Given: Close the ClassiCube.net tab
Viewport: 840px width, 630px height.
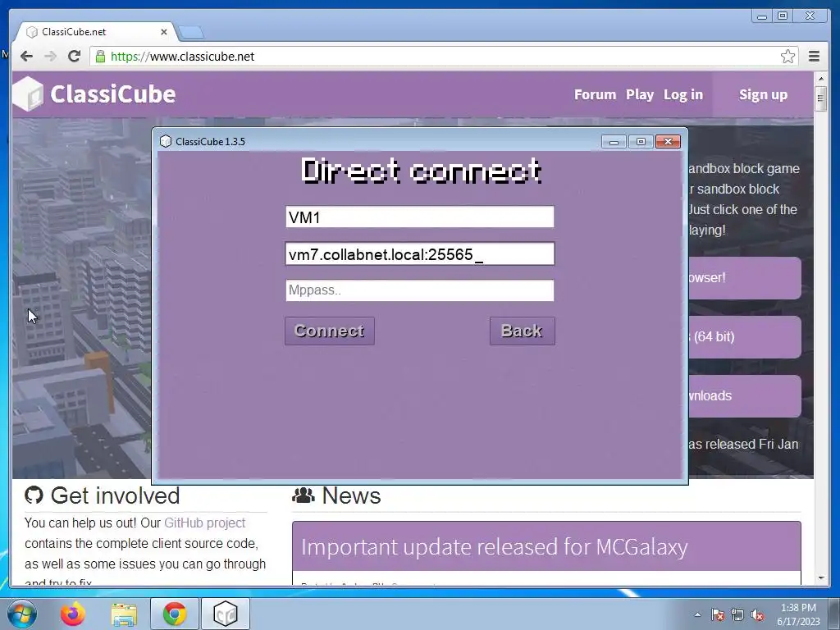Looking at the screenshot, I should [x=164, y=32].
